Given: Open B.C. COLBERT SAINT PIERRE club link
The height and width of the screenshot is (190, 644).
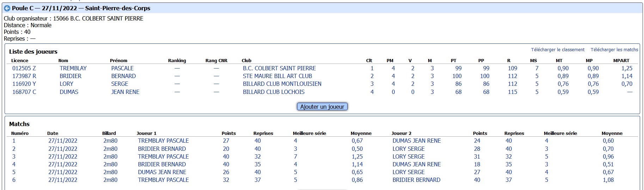Looking at the screenshot, I should pos(279,68).
